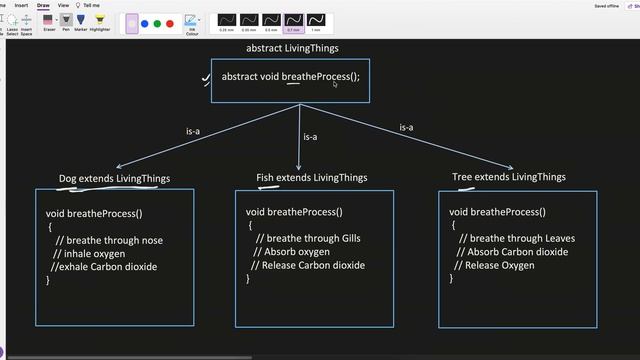Choose the Insert Space tool
The image size is (640, 360).
(27, 24)
